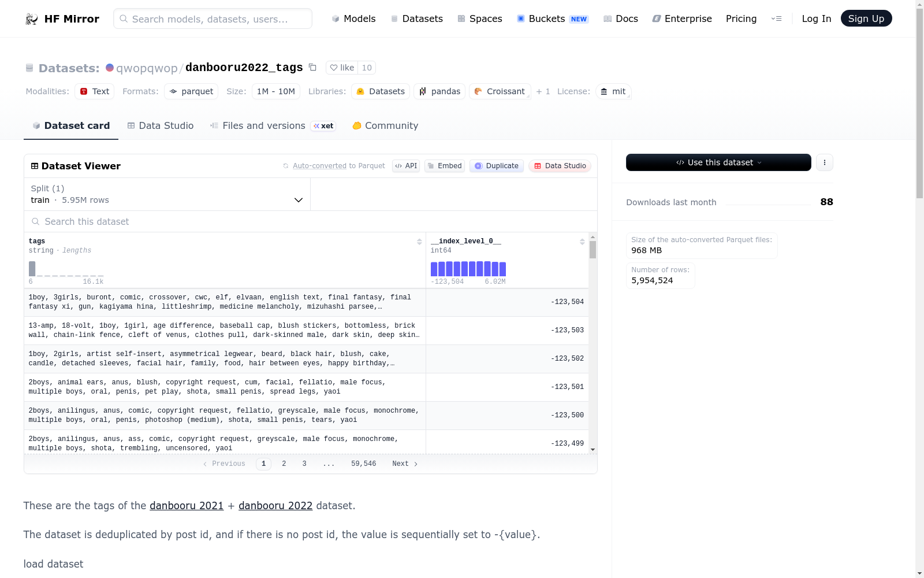
Task: Open the API button in Dataset Viewer
Action: click(406, 166)
